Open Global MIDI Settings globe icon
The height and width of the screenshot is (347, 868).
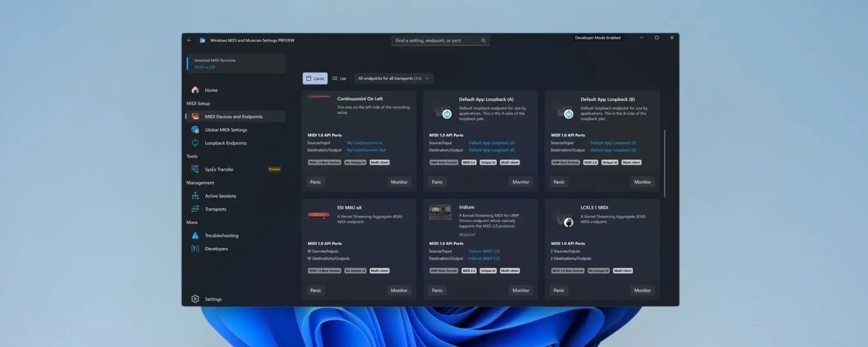pyautogui.click(x=195, y=130)
